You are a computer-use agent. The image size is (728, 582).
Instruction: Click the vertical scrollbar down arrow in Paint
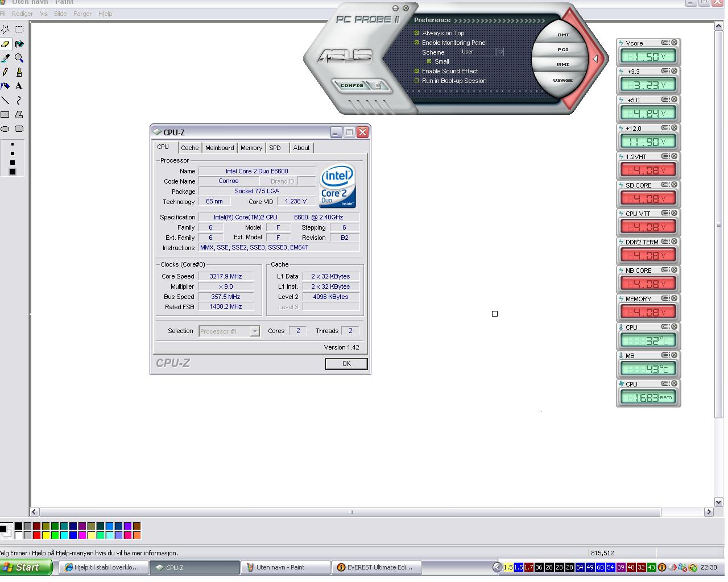tap(718, 502)
